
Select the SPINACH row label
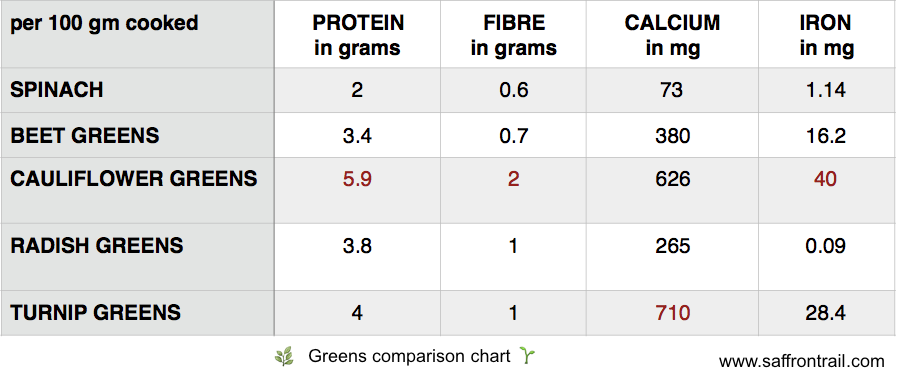coord(57,90)
